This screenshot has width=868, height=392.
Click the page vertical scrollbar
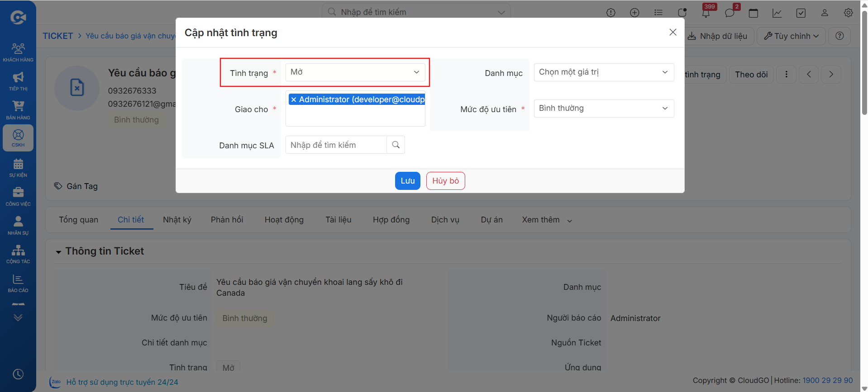(864, 63)
